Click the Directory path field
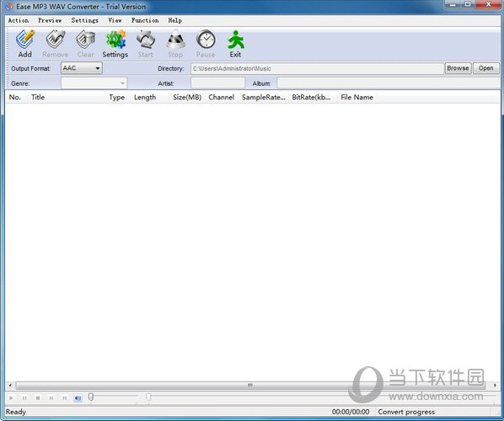 click(x=317, y=68)
